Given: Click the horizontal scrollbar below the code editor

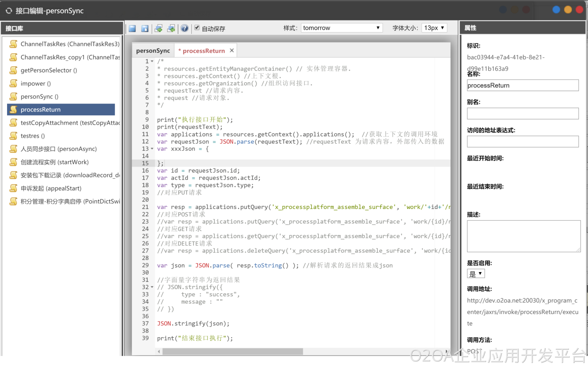Looking at the screenshot, I should (232, 352).
